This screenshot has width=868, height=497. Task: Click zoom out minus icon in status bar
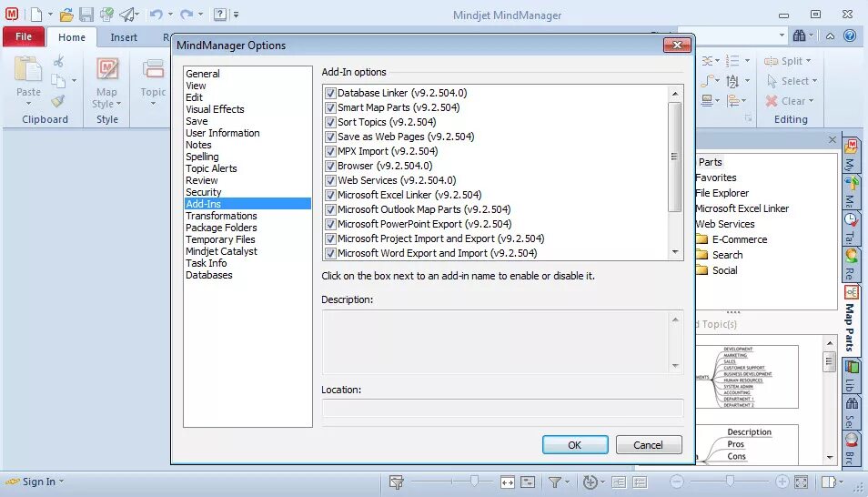(x=676, y=482)
